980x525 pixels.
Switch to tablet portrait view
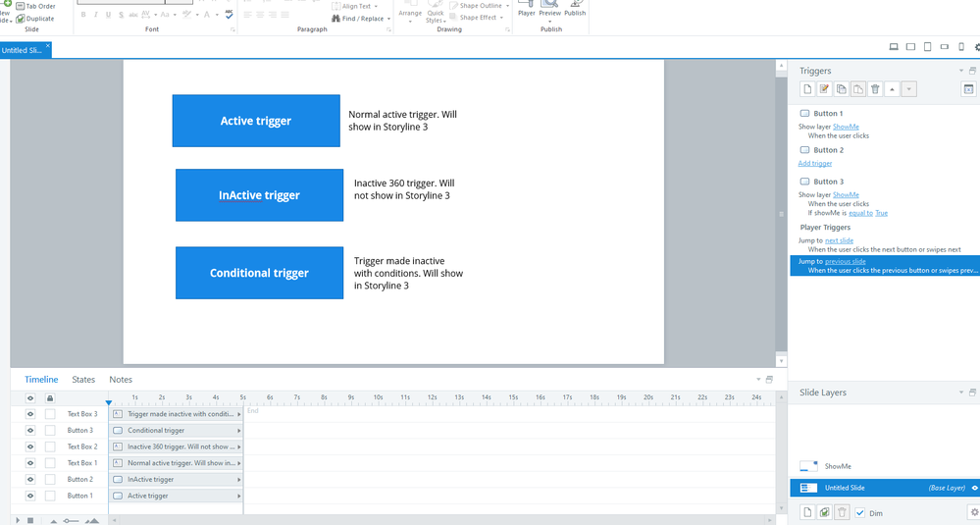927,47
